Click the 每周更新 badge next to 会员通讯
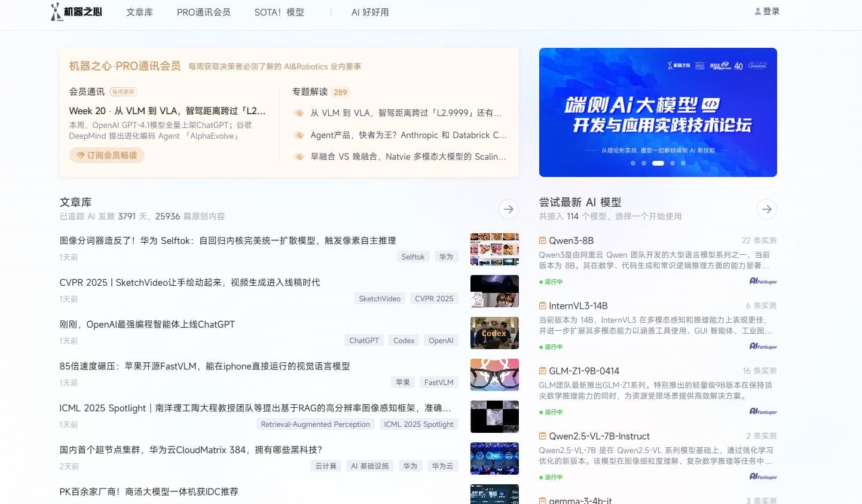 pos(124,91)
